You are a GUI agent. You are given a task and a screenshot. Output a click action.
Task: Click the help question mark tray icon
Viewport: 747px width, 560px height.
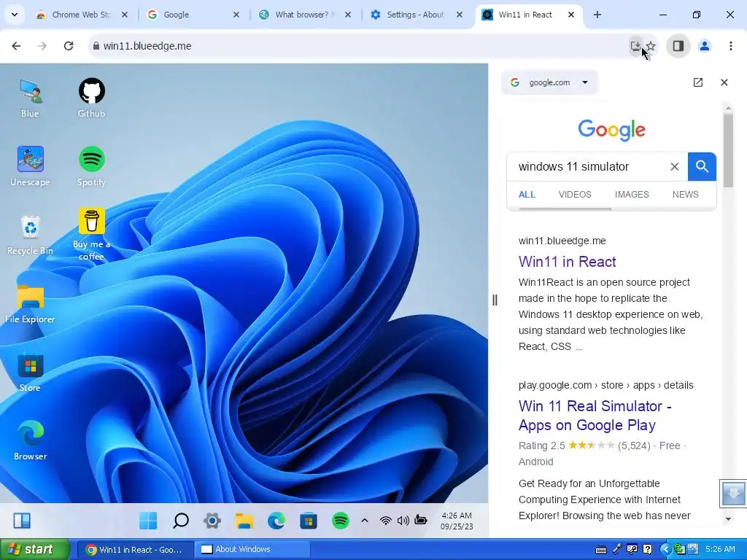point(648,550)
